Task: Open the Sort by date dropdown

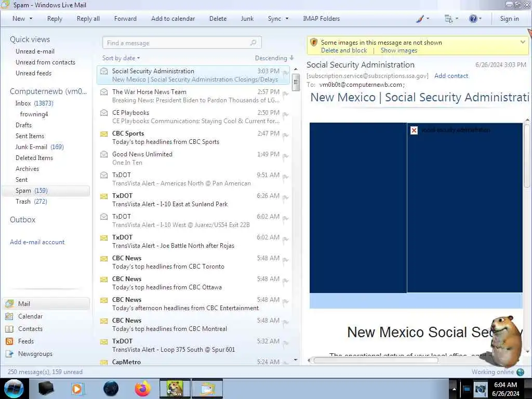Action: pyautogui.click(x=121, y=58)
